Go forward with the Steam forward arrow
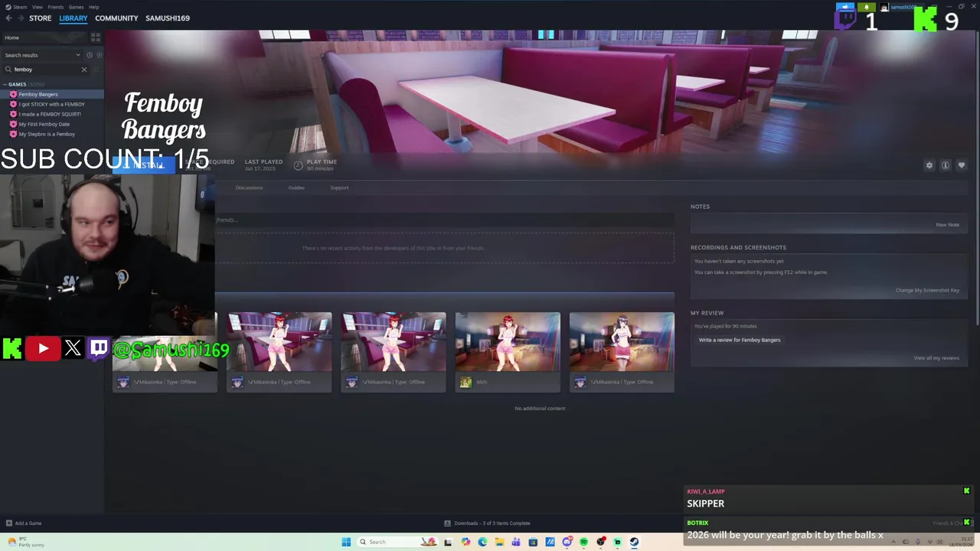The image size is (980, 551). coord(19,18)
